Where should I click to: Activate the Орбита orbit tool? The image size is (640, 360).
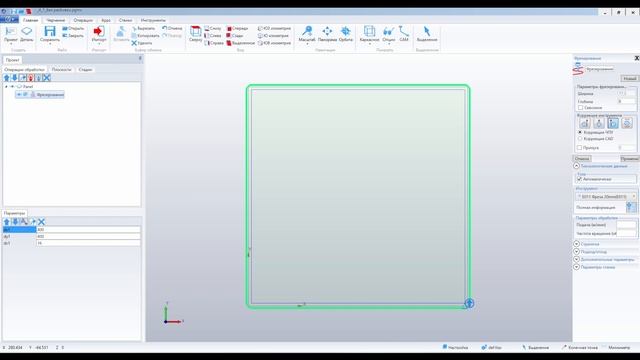click(x=346, y=34)
